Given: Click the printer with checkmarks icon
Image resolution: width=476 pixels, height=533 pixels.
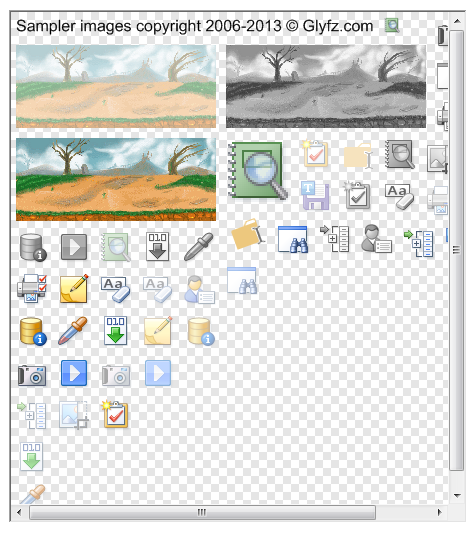Looking at the screenshot, I should coord(32,289).
